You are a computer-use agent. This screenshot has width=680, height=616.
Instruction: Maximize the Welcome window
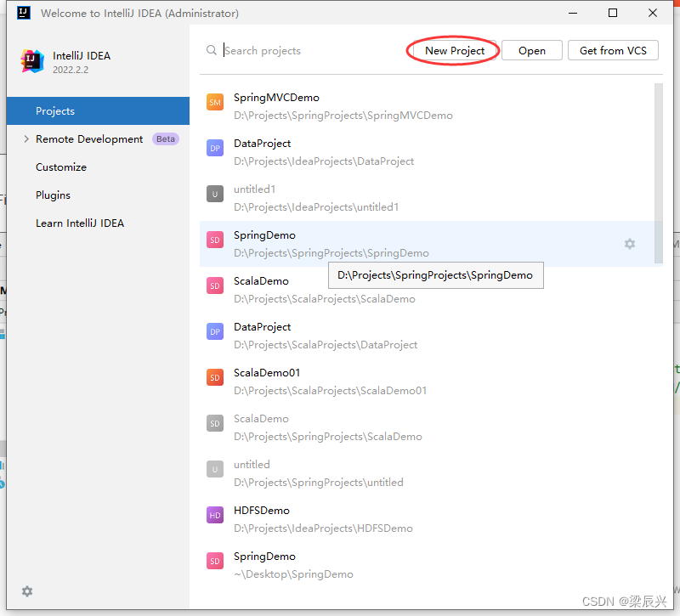(613, 13)
